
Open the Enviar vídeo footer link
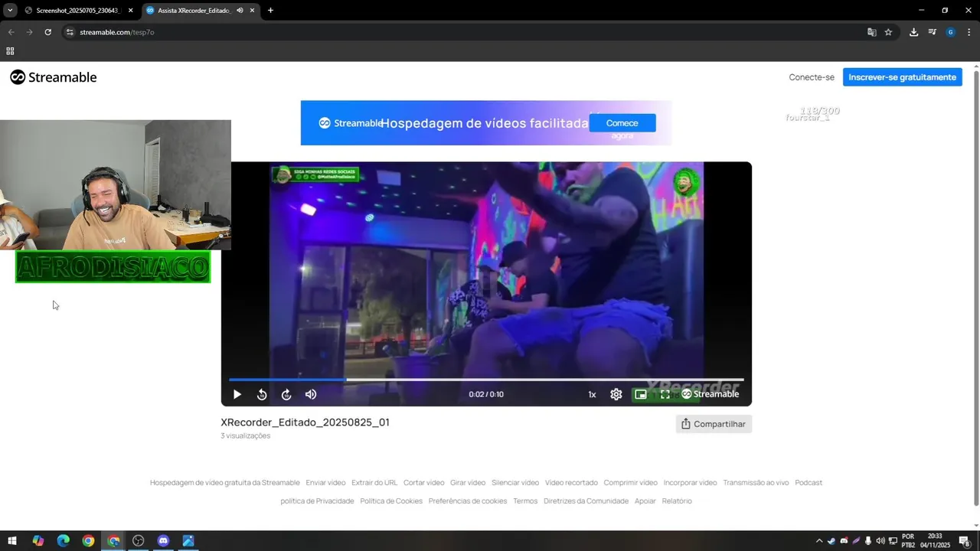[x=325, y=483]
